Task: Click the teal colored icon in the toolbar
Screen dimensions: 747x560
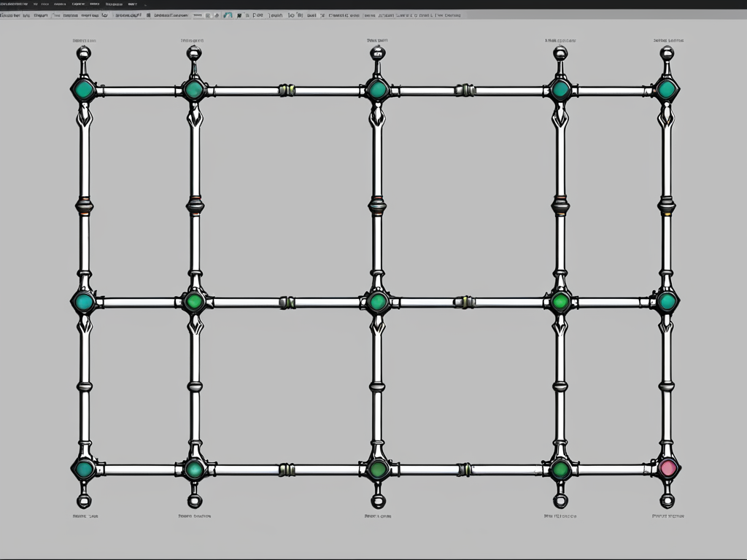Action: [x=228, y=15]
